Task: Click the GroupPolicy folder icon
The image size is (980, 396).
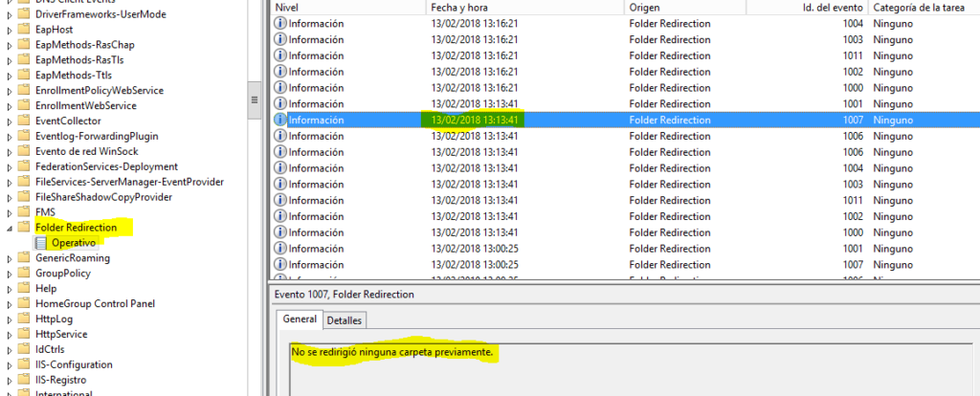Action: (24, 273)
